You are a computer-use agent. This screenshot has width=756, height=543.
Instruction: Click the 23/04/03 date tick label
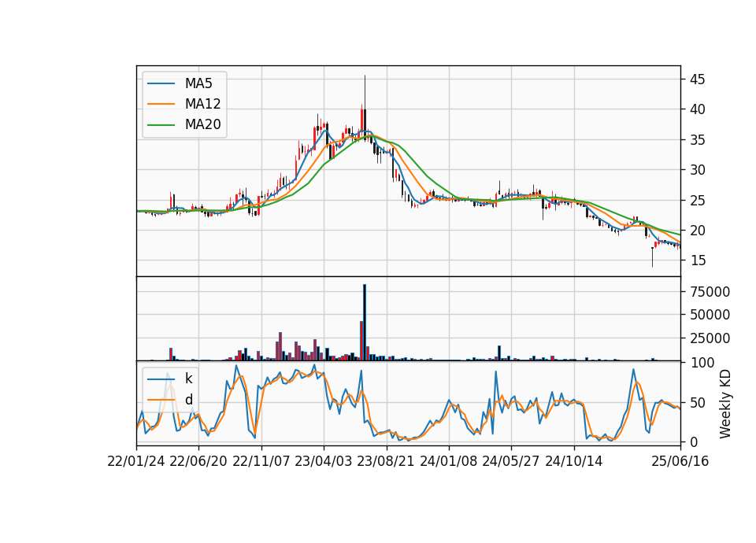point(323,461)
